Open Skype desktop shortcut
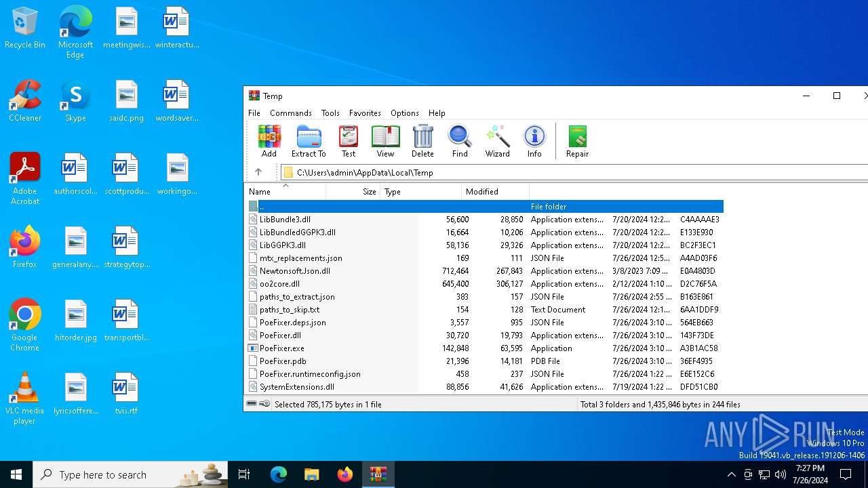Screen dimensions: 868x488 pyautogui.click(x=75, y=101)
